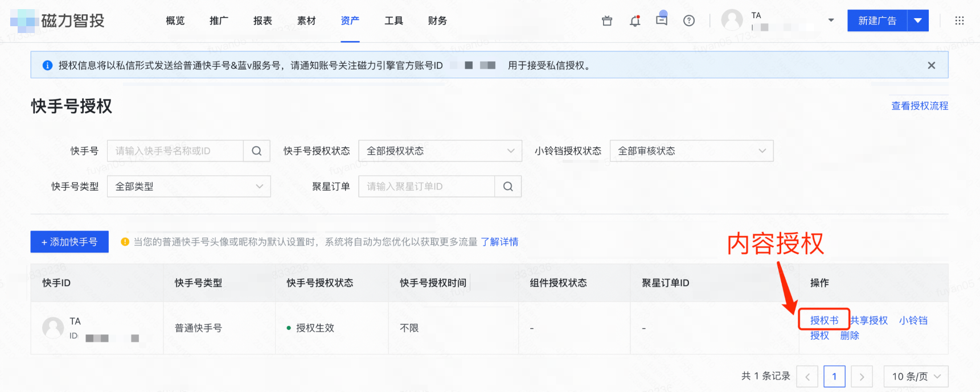This screenshot has width=980, height=392.
Task: Expand the account dropdown caret
Action: click(x=831, y=20)
